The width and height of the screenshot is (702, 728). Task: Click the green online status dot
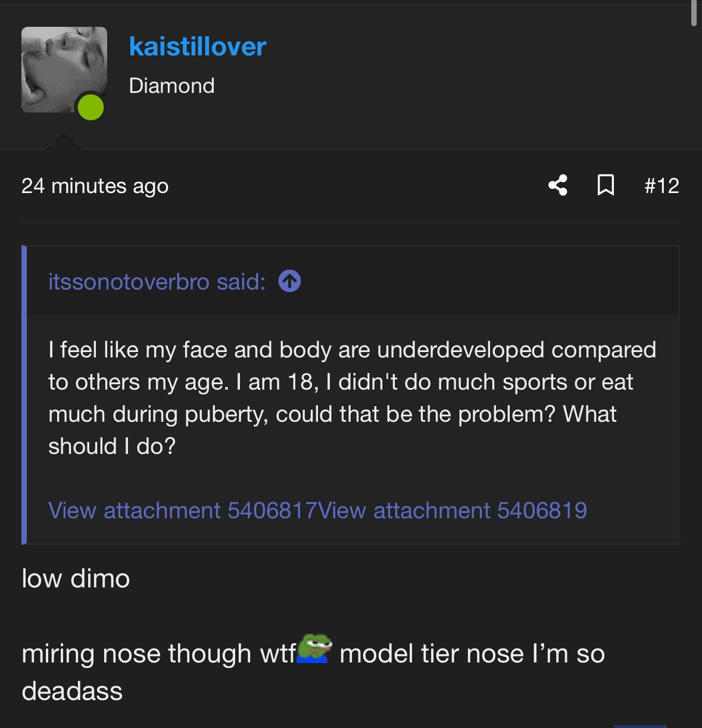[91, 107]
